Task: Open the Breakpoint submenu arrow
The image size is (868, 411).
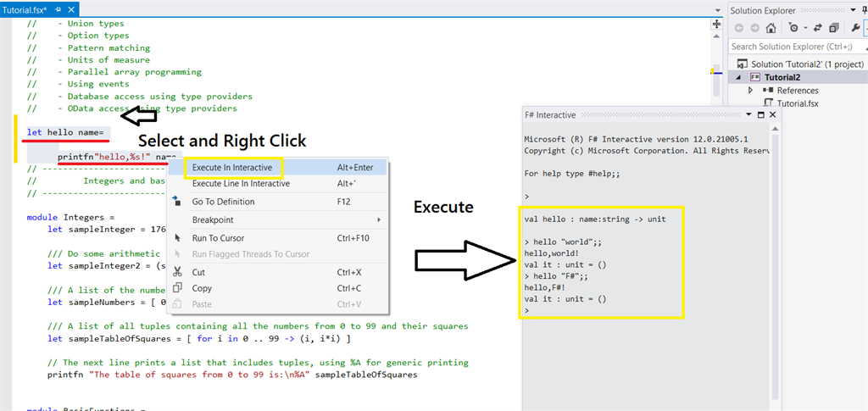Action: (379, 220)
